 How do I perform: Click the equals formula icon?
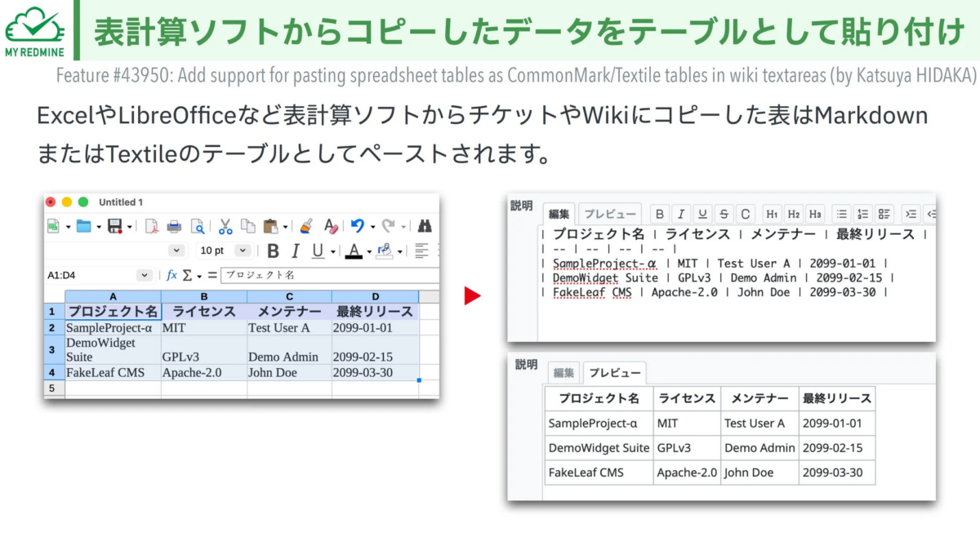click(212, 276)
